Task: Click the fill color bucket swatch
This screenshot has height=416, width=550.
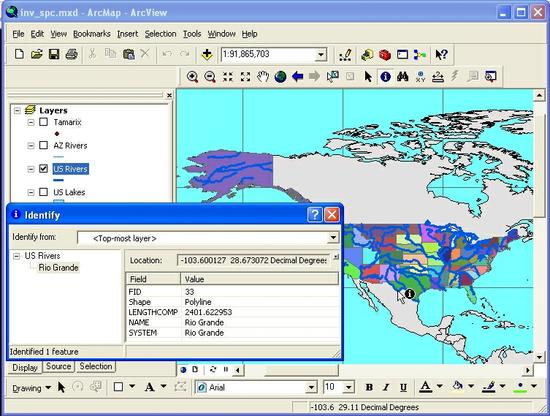Action: tap(457, 387)
